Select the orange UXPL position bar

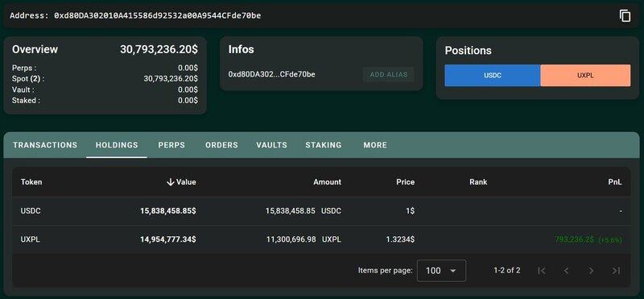point(586,76)
